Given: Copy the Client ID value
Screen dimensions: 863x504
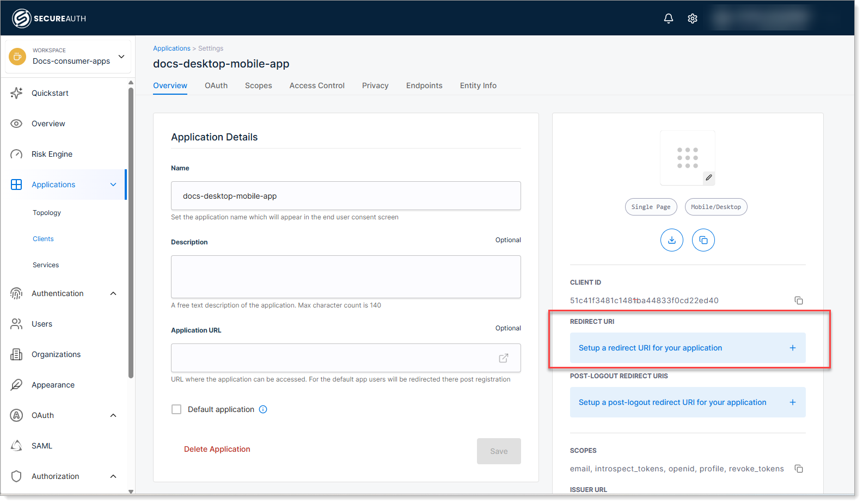Looking at the screenshot, I should [799, 300].
